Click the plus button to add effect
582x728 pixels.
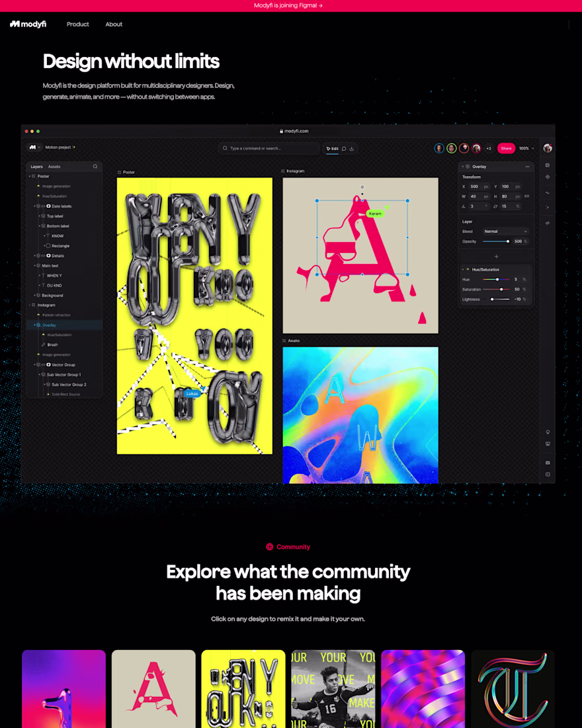point(496,256)
